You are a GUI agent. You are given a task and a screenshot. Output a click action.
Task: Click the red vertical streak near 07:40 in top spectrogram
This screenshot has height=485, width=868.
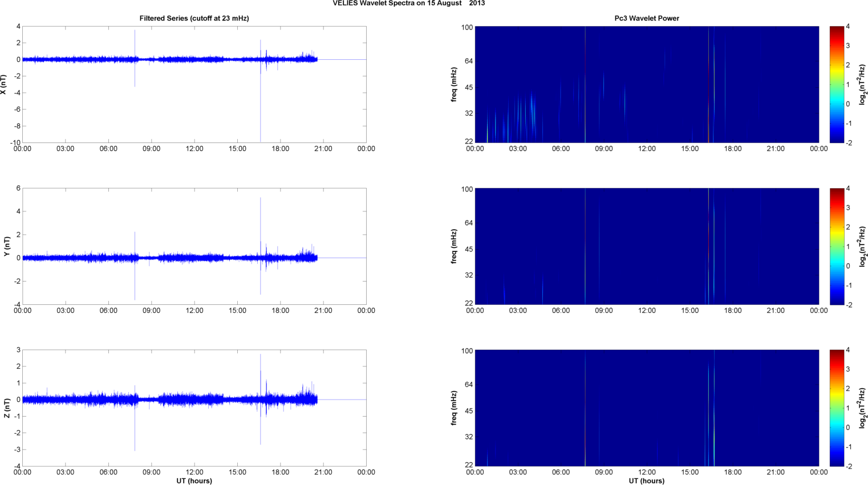click(585, 84)
